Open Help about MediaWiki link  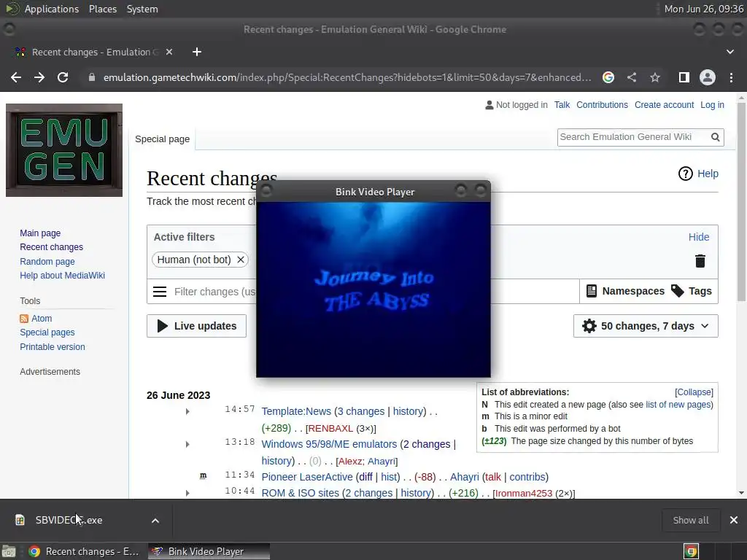pyautogui.click(x=62, y=276)
